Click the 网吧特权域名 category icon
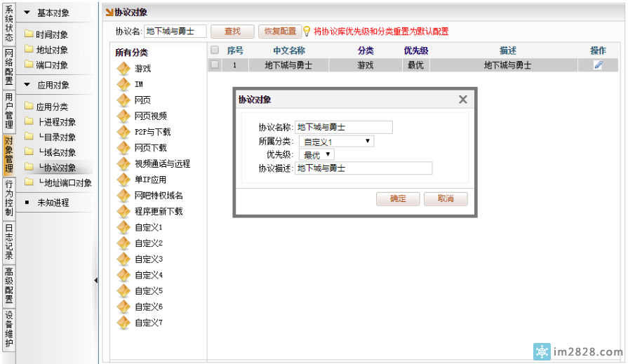This screenshot has width=628, height=364. (123, 196)
